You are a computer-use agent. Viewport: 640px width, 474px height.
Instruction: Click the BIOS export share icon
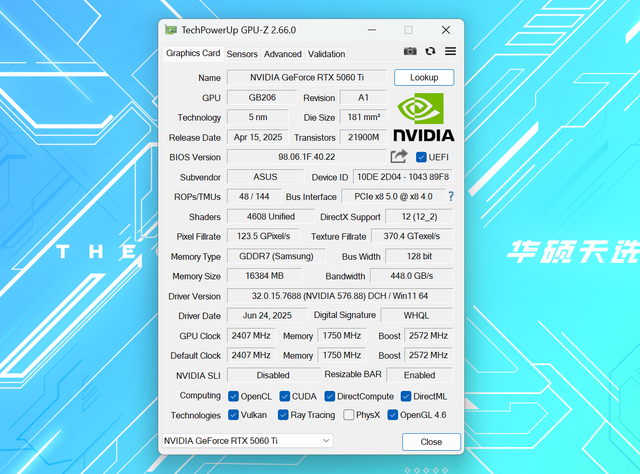399,156
